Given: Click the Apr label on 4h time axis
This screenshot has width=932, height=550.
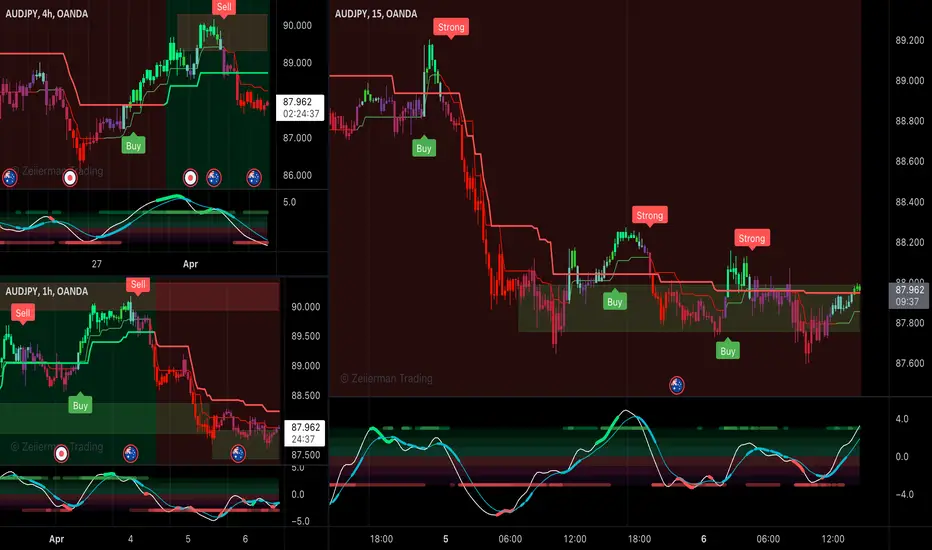Looking at the screenshot, I should coord(190,264).
